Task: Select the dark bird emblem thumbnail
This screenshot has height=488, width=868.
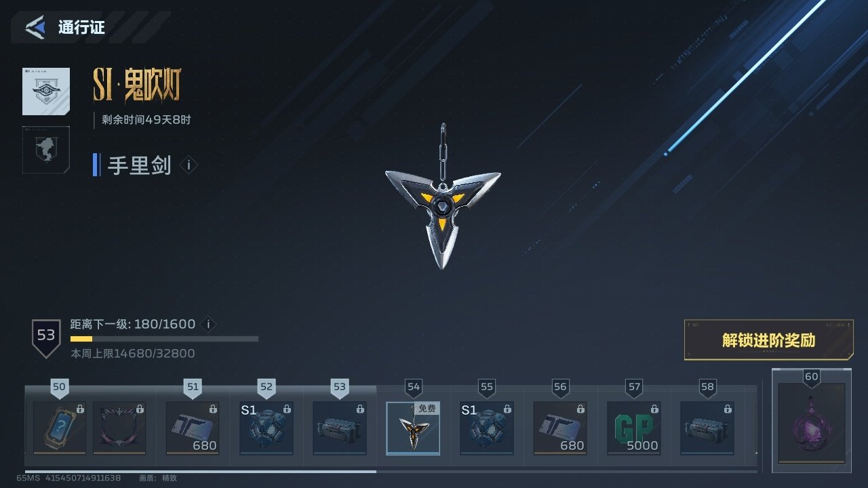Action: tap(46, 150)
